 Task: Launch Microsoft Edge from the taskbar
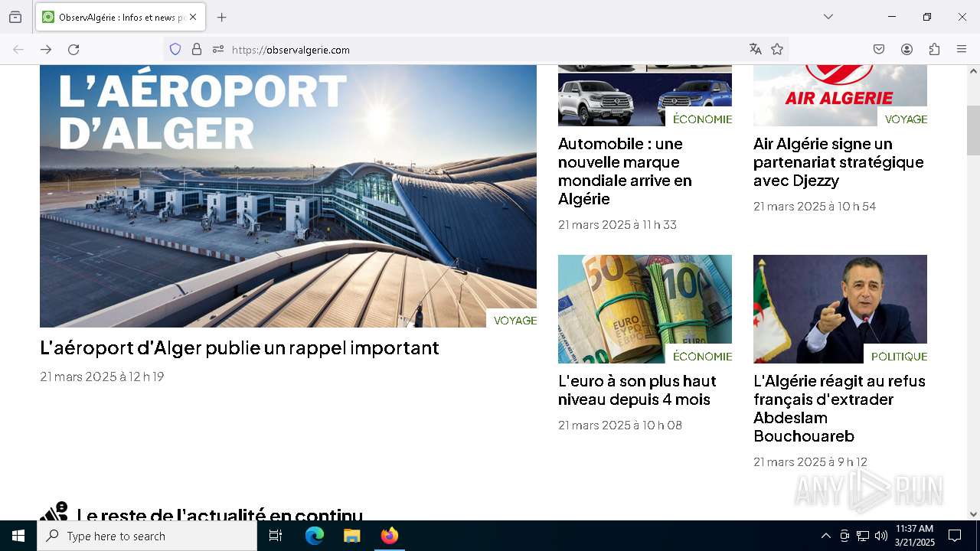click(x=315, y=536)
